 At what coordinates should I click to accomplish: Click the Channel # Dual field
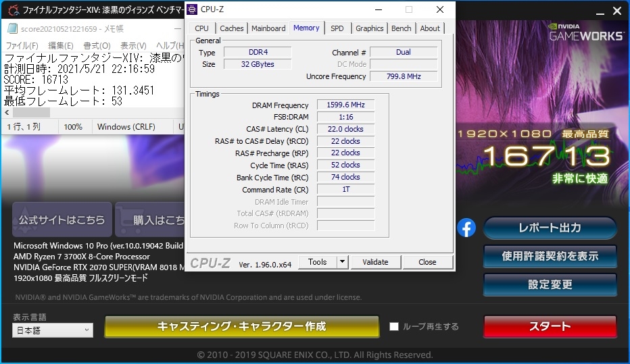[404, 52]
